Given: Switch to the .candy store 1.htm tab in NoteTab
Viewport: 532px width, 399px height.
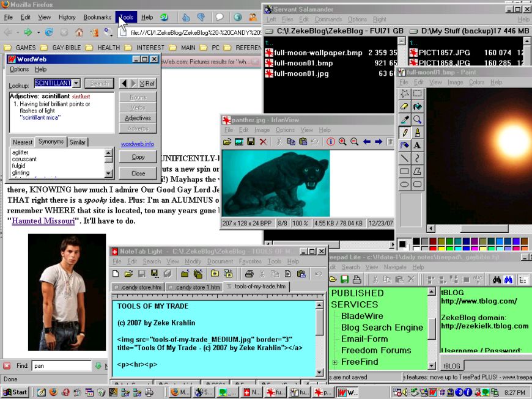Looking at the screenshot, I should tap(194, 287).
